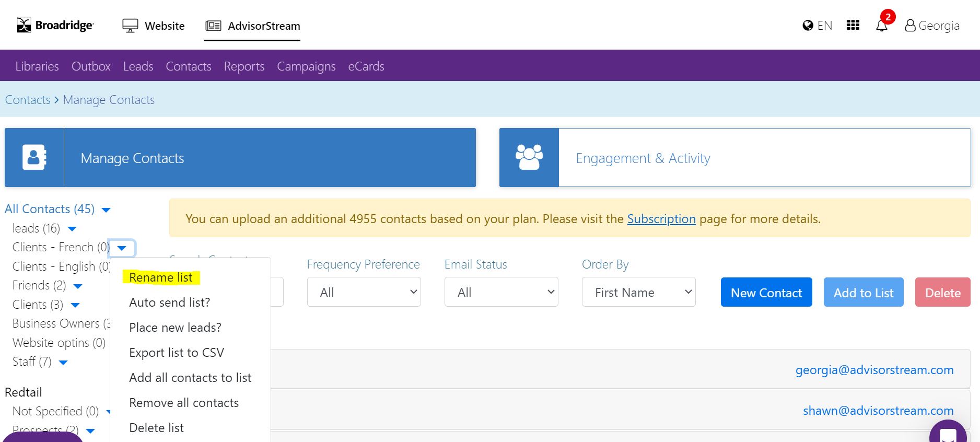This screenshot has height=442, width=980.
Task: Choose Add all contacts to list
Action: click(x=190, y=378)
